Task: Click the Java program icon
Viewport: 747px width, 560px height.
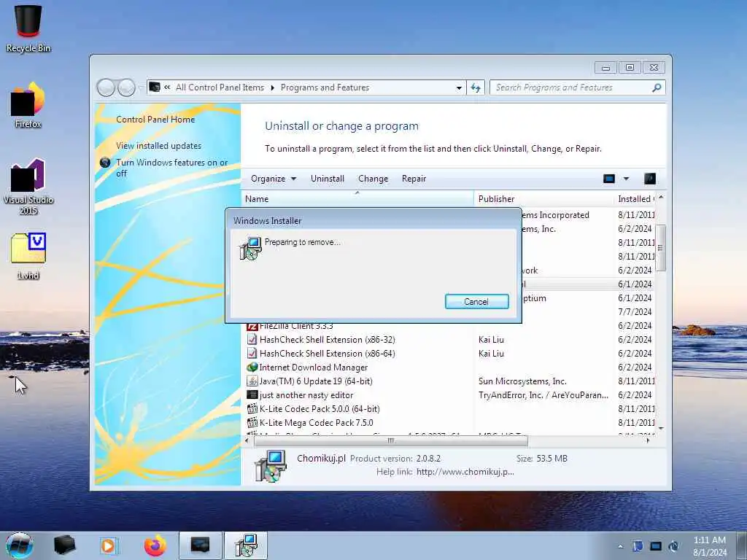Action: [x=252, y=381]
